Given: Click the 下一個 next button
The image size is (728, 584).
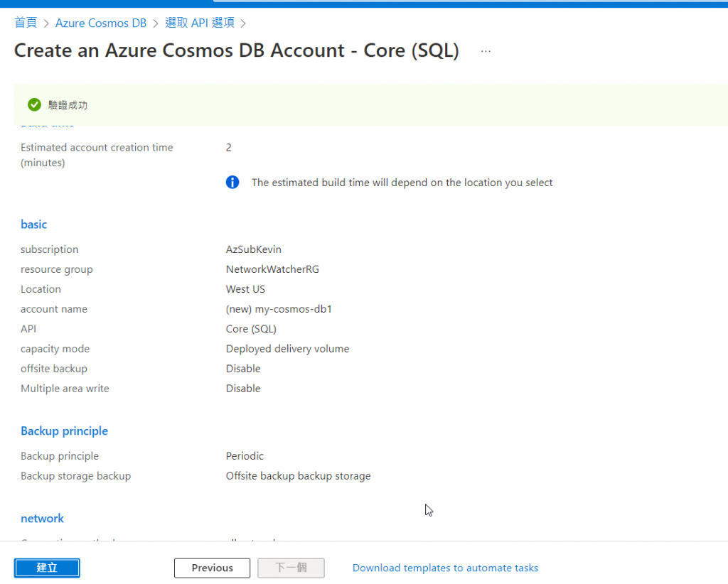Looking at the screenshot, I should 291,568.
